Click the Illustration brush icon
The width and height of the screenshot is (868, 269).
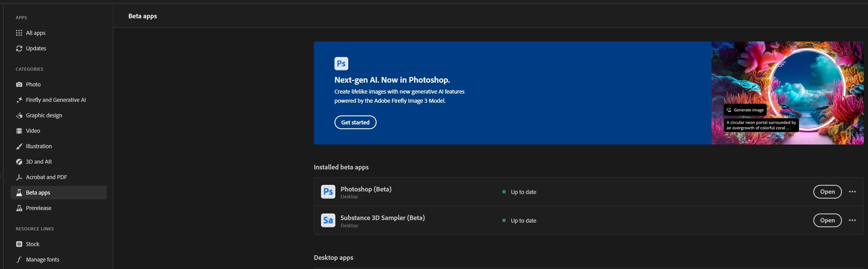point(19,147)
